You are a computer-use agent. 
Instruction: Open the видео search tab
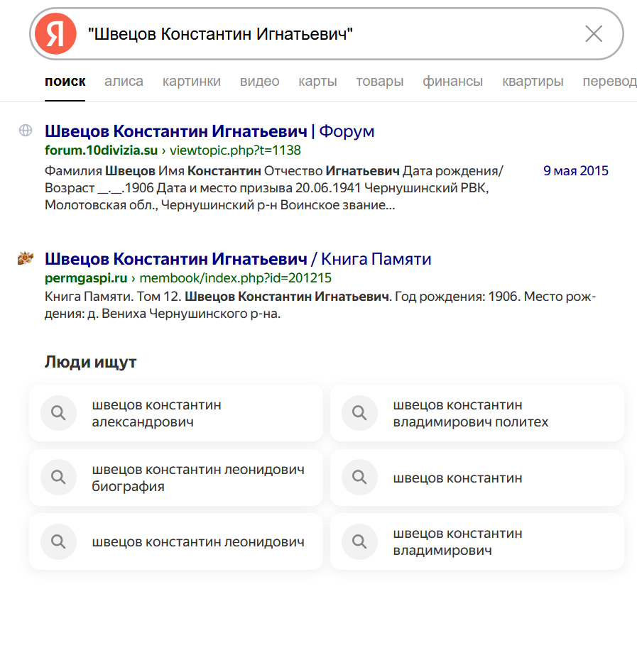pyautogui.click(x=259, y=81)
